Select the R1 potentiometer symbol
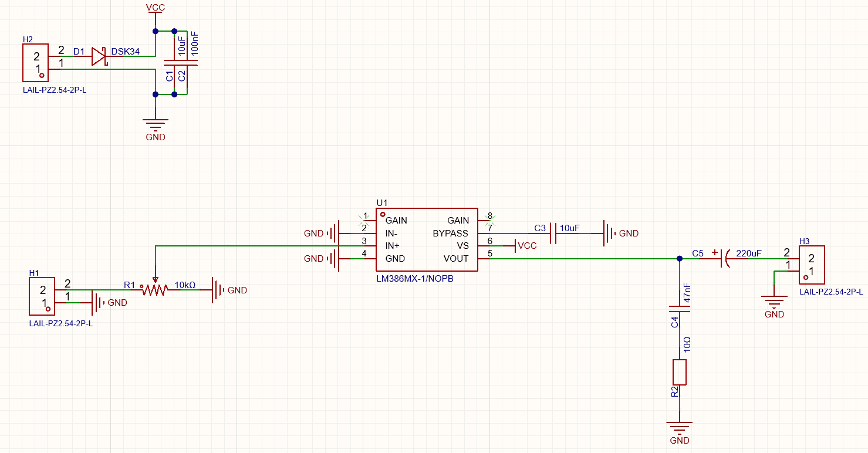868x453 pixels. (155, 289)
